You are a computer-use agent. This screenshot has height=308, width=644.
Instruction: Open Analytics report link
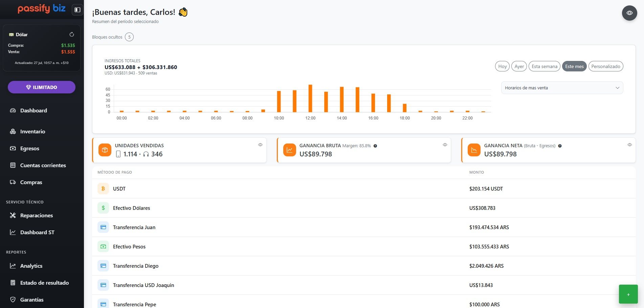(x=31, y=266)
